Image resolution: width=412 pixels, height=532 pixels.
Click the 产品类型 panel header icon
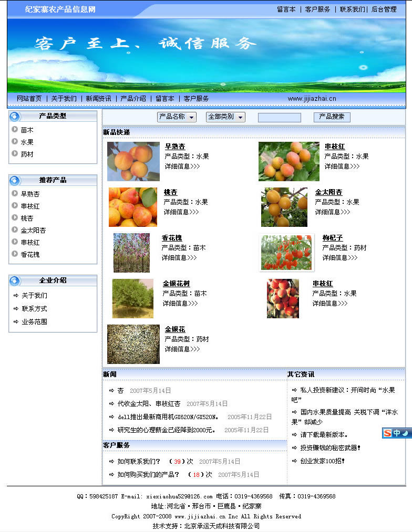(15, 116)
